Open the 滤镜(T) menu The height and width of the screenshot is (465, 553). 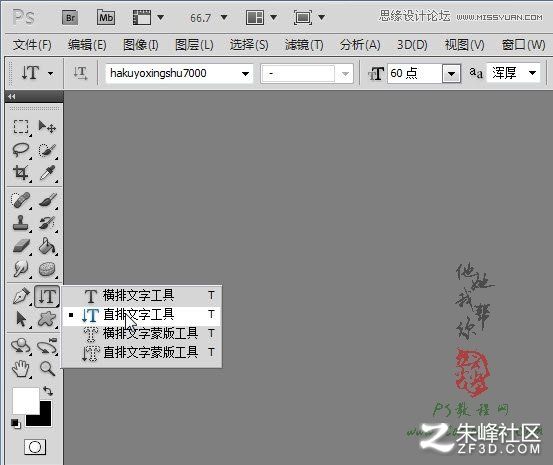coord(304,45)
